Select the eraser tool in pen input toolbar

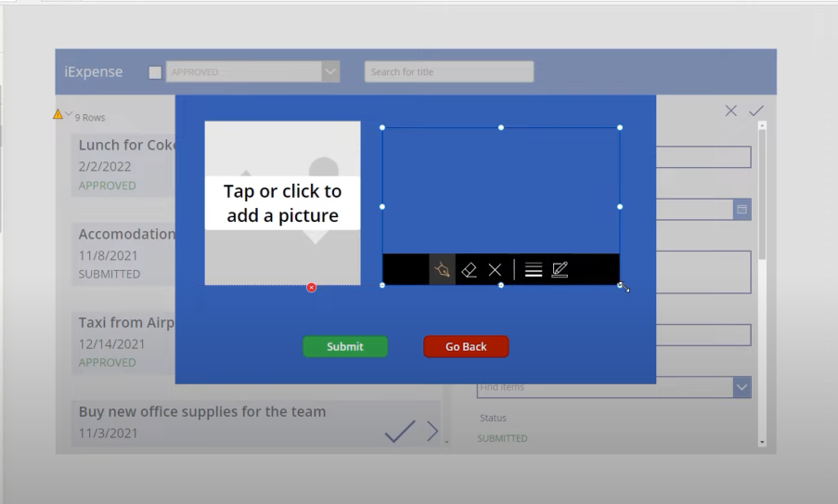[x=469, y=269]
